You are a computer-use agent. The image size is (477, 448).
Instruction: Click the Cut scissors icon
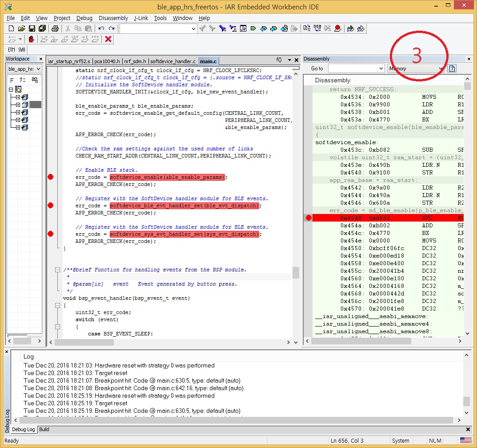click(x=68, y=28)
